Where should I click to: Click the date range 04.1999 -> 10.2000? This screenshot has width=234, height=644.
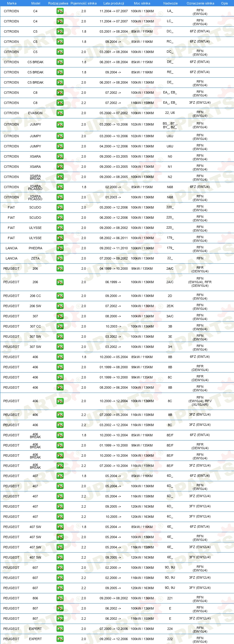point(114,269)
